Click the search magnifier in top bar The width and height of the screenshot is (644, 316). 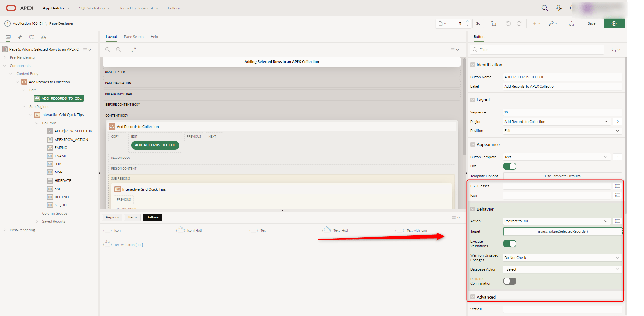click(x=544, y=8)
